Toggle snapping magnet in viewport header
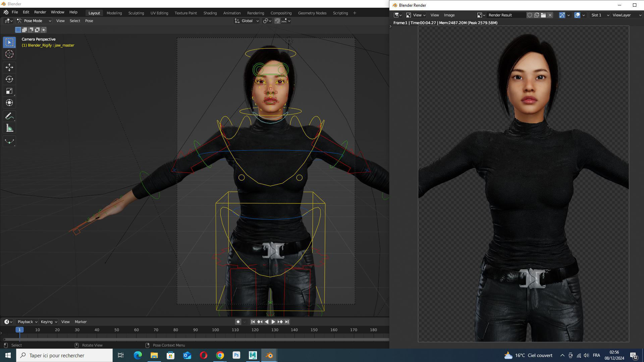The width and height of the screenshot is (644, 362). [277, 21]
